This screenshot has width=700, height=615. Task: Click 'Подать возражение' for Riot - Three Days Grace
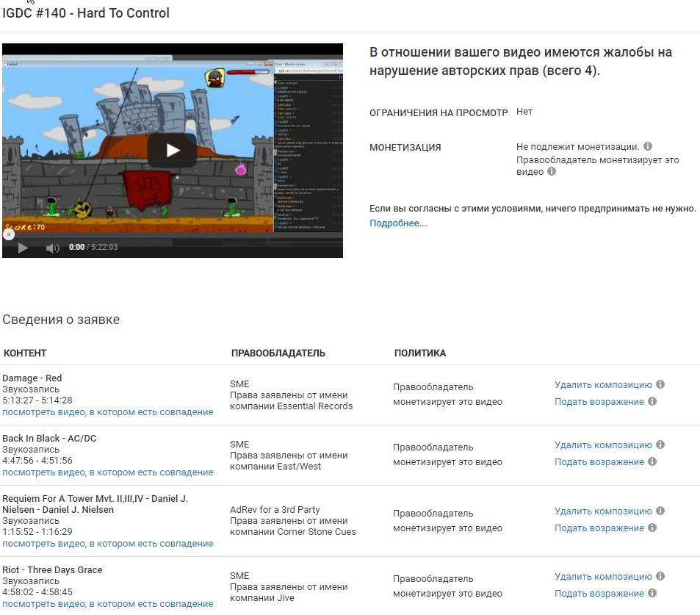599,594
